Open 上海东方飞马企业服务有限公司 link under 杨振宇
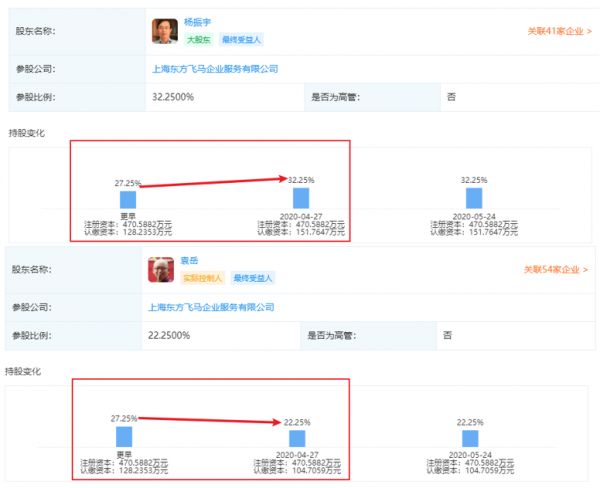 (x=213, y=69)
